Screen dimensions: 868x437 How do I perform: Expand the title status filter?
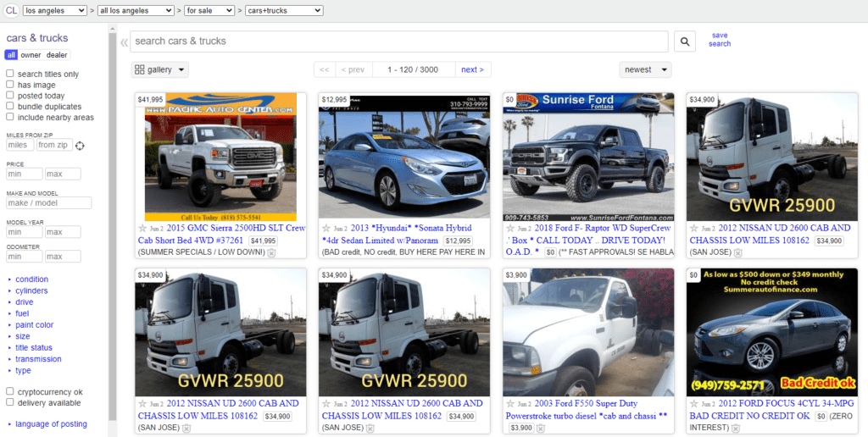(34, 348)
